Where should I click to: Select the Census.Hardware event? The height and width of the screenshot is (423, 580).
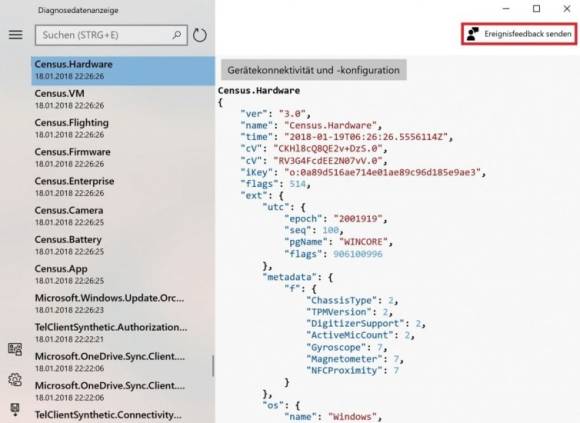pyautogui.click(x=123, y=70)
